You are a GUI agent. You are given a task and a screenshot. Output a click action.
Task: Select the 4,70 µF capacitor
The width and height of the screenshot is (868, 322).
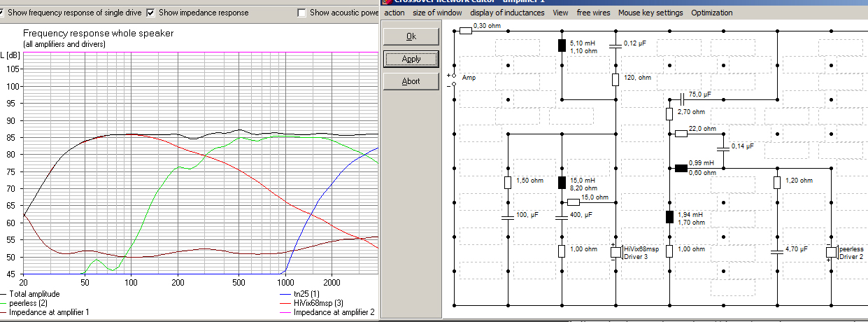[777, 251]
